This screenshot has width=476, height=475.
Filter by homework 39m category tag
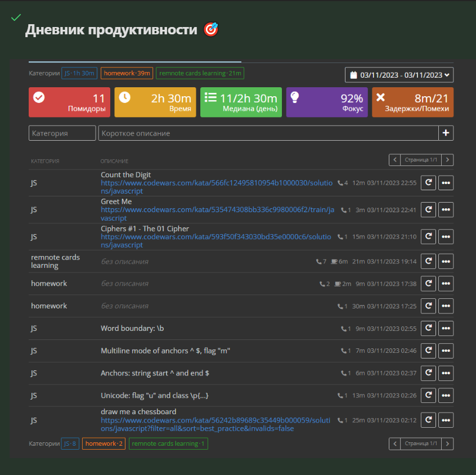(x=127, y=73)
